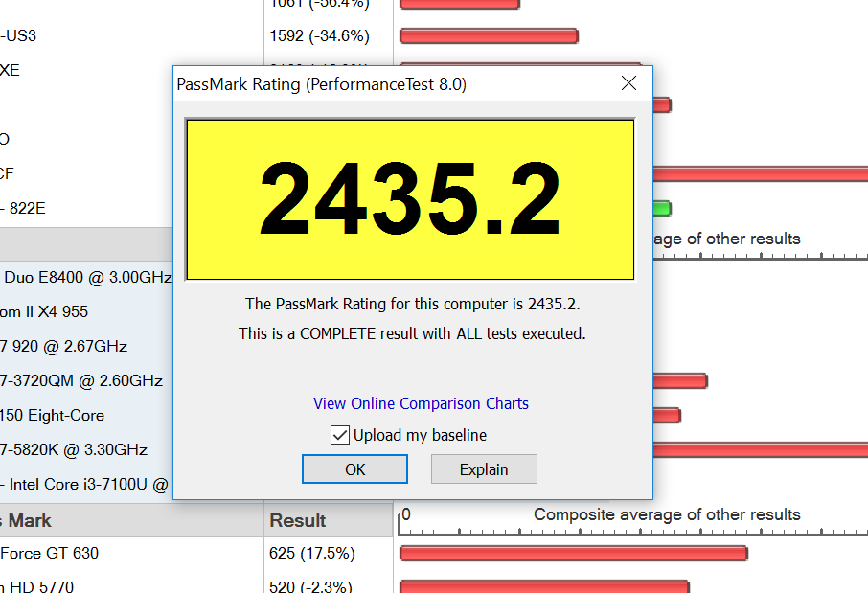
Task: Click the PassMark Rating for this computer text
Action: 412,304
